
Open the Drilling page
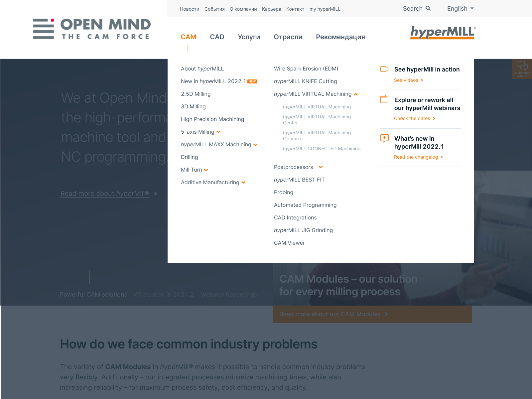click(190, 157)
